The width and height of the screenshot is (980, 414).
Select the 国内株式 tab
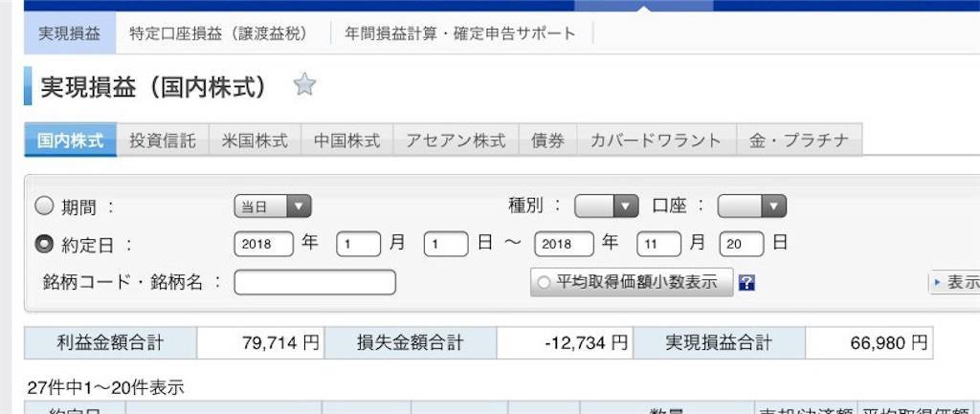pos(70,140)
